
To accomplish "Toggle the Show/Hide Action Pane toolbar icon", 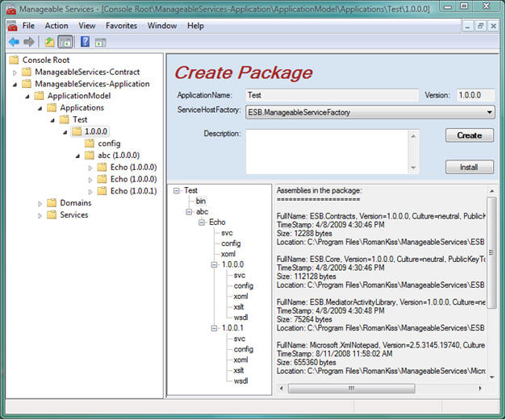I will tap(101, 42).
